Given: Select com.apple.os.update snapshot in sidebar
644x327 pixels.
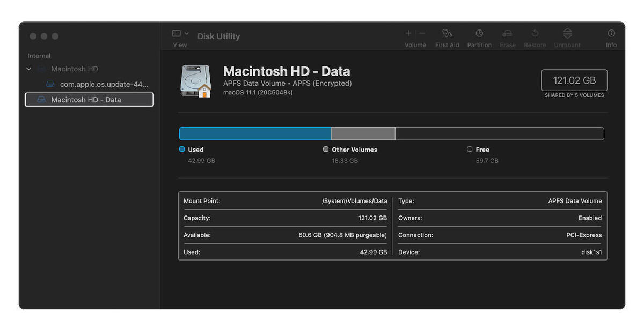Looking at the screenshot, I should click(104, 84).
